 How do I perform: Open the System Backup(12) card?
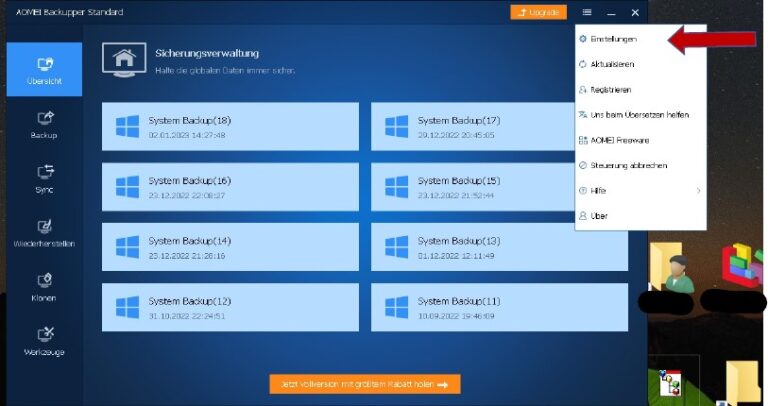tap(230, 307)
